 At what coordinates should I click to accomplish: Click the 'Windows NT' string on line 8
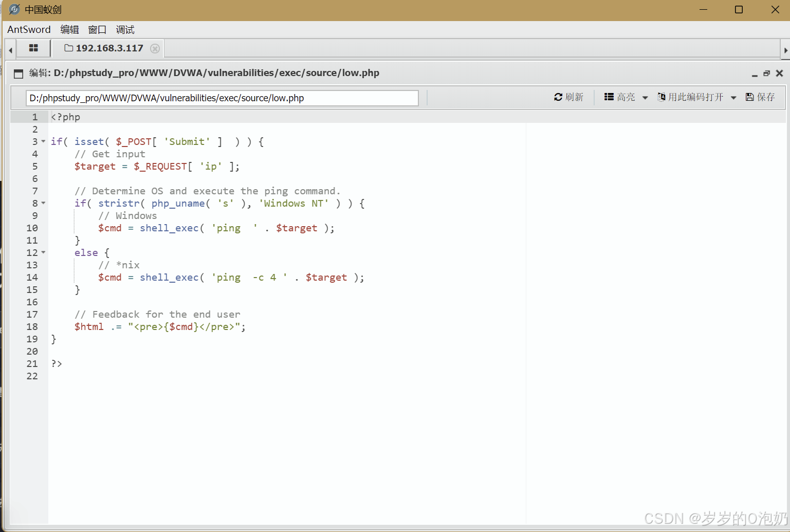294,203
